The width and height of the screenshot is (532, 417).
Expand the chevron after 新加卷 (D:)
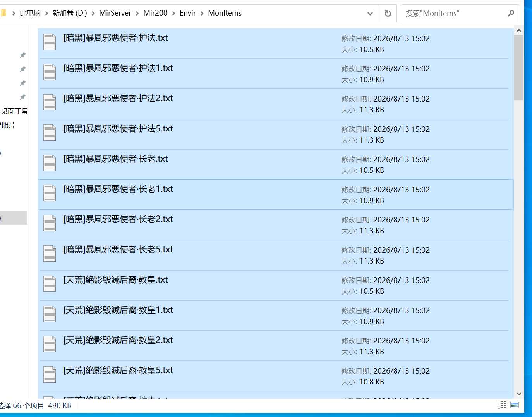[93, 13]
